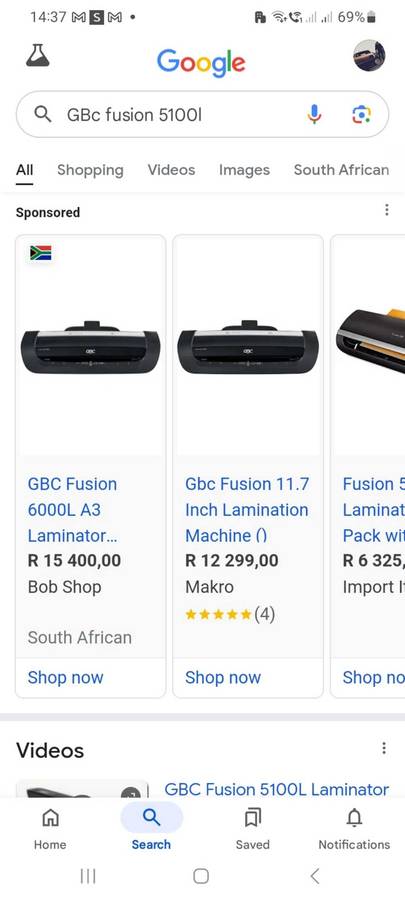Tap Android recent apps button
Screen dimensions: 405x900
(x=88, y=876)
